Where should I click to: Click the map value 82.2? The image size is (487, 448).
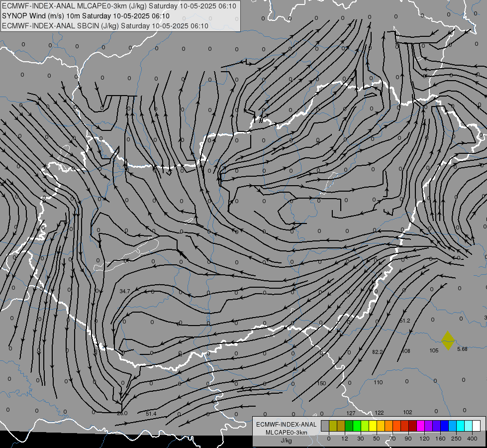click(x=378, y=352)
